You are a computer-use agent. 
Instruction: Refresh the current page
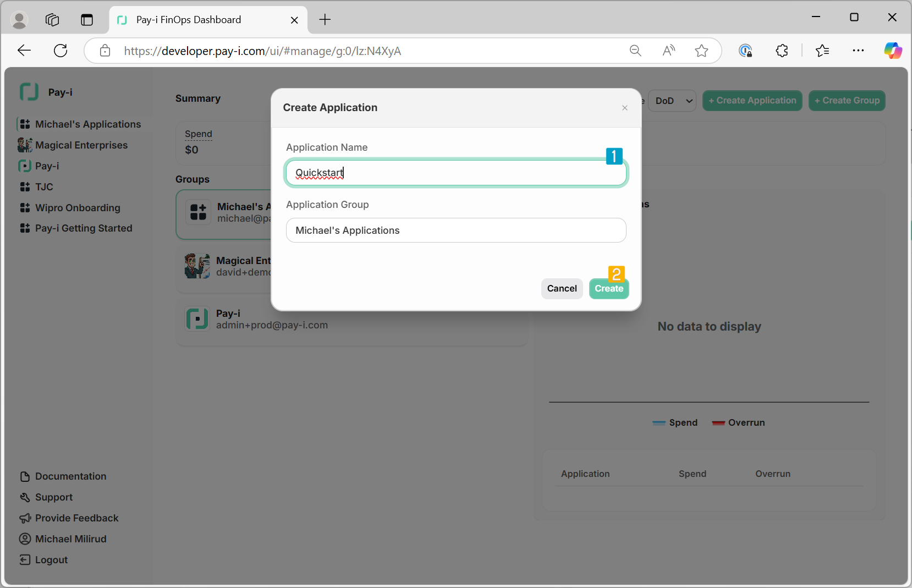pos(61,51)
